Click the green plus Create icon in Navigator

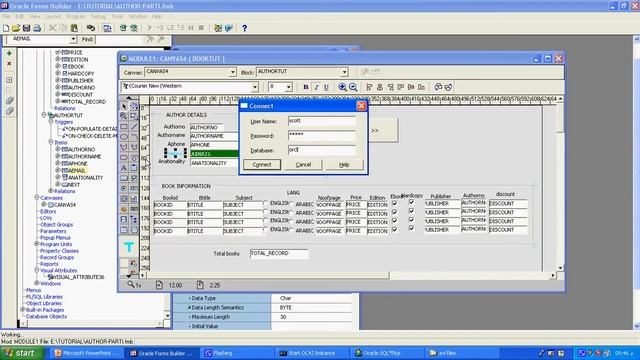9,53
